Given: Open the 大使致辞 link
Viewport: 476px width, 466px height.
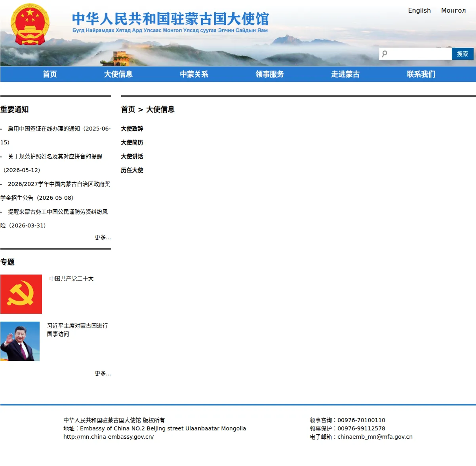Looking at the screenshot, I should 132,129.
